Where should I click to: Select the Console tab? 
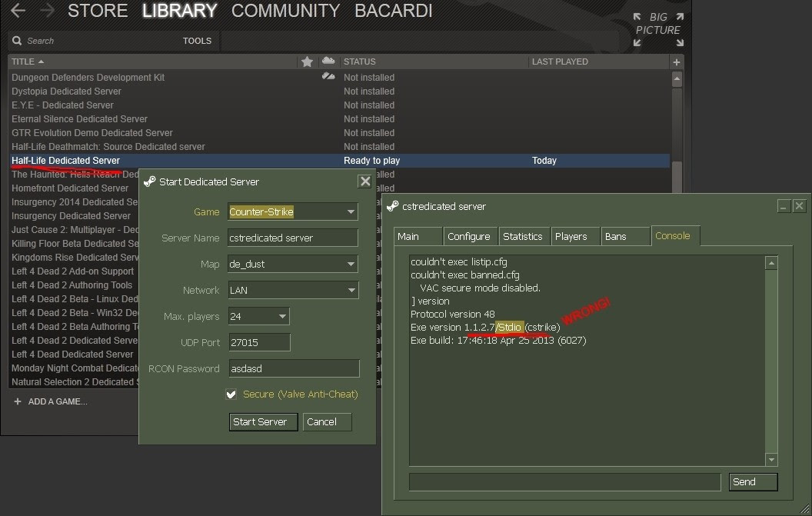click(x=675, y=236)
